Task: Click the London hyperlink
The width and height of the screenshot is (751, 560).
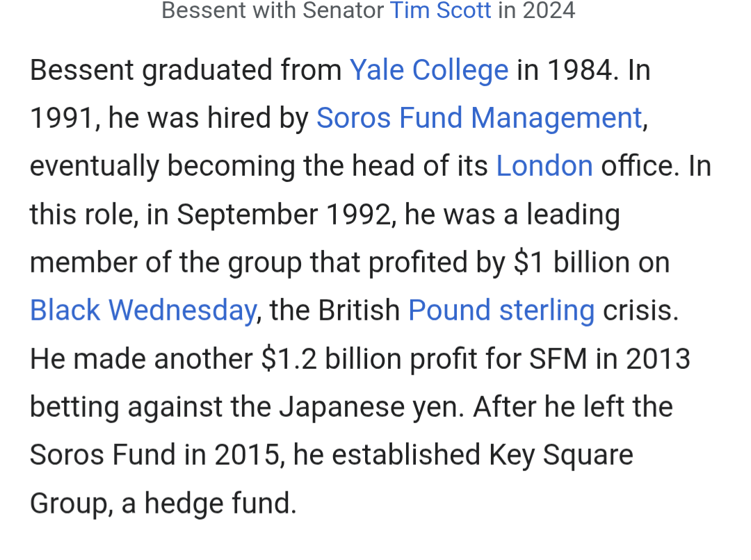Action: click(x=544, y=166)
